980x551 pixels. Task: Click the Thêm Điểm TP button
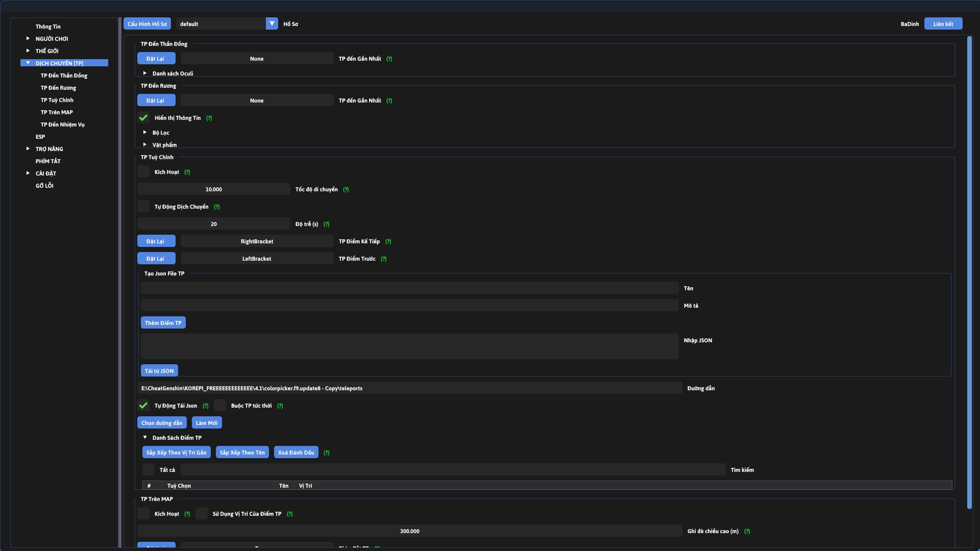pyautogui.click(x=163, y=323)
